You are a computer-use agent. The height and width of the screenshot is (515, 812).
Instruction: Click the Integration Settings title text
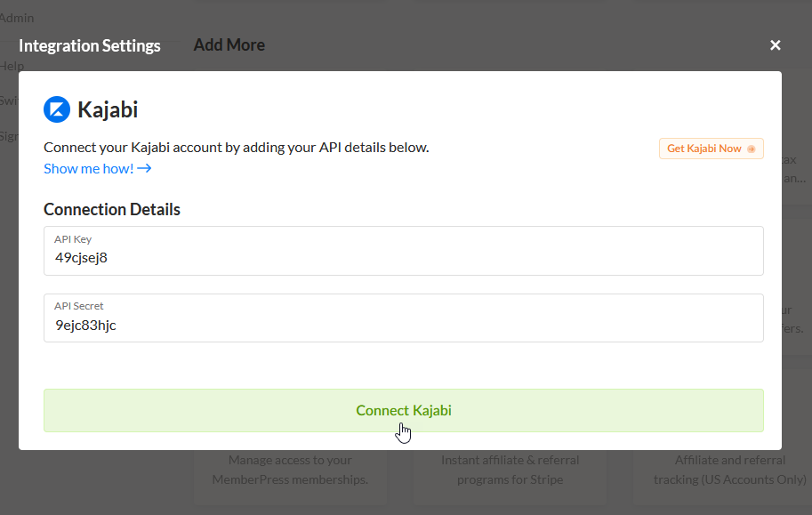point(90,45)
